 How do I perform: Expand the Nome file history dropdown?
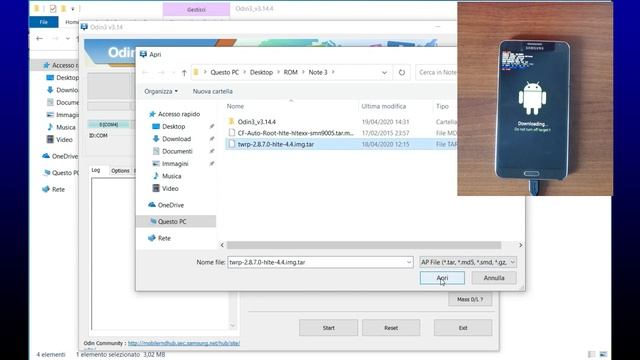click(x=409, y=262)
